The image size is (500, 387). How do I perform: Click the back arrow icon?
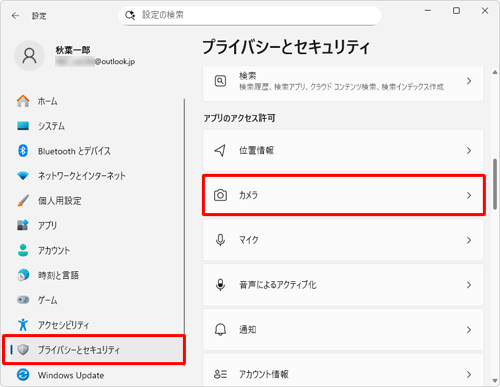pos(15,16)
